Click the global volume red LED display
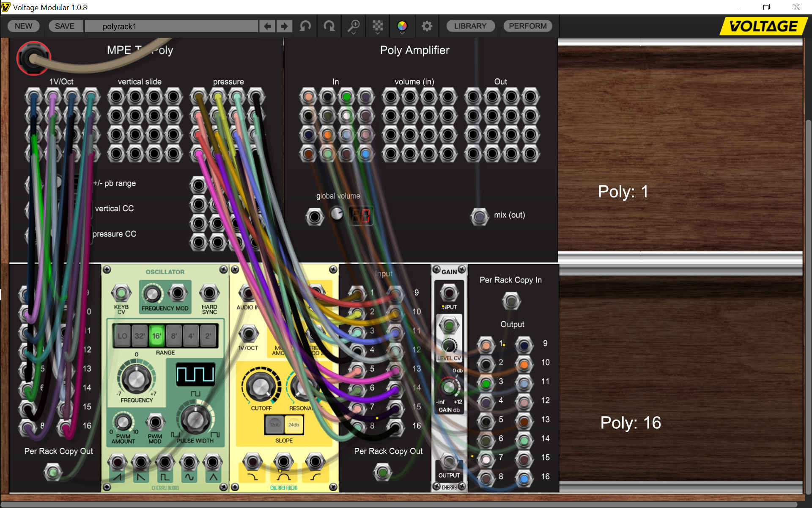 tap(361, 216)
